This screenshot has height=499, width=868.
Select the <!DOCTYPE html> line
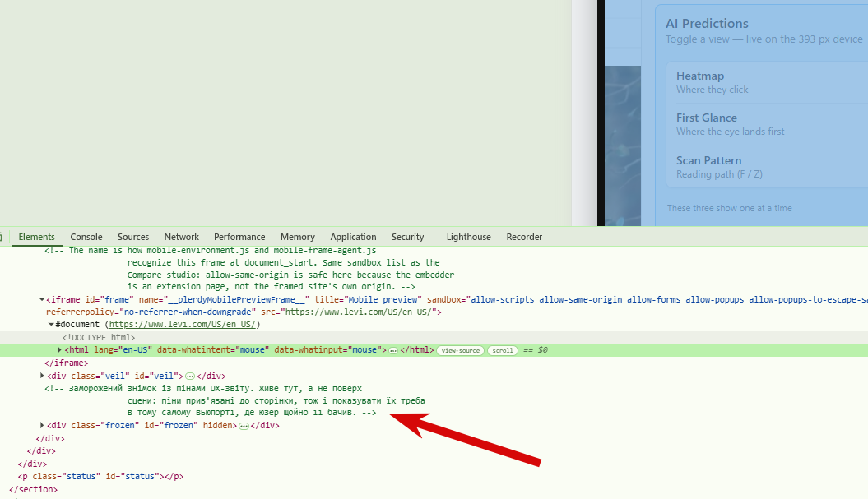[99, 337]
